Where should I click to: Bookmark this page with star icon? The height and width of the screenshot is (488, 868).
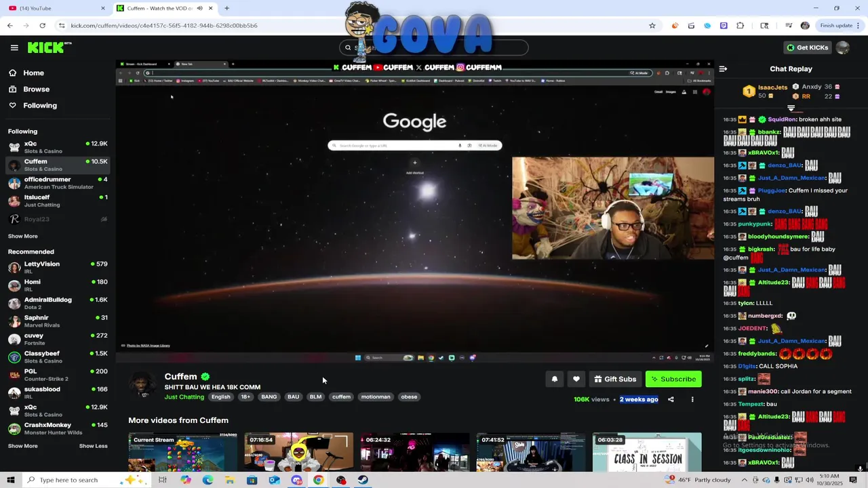click(652, 26)
